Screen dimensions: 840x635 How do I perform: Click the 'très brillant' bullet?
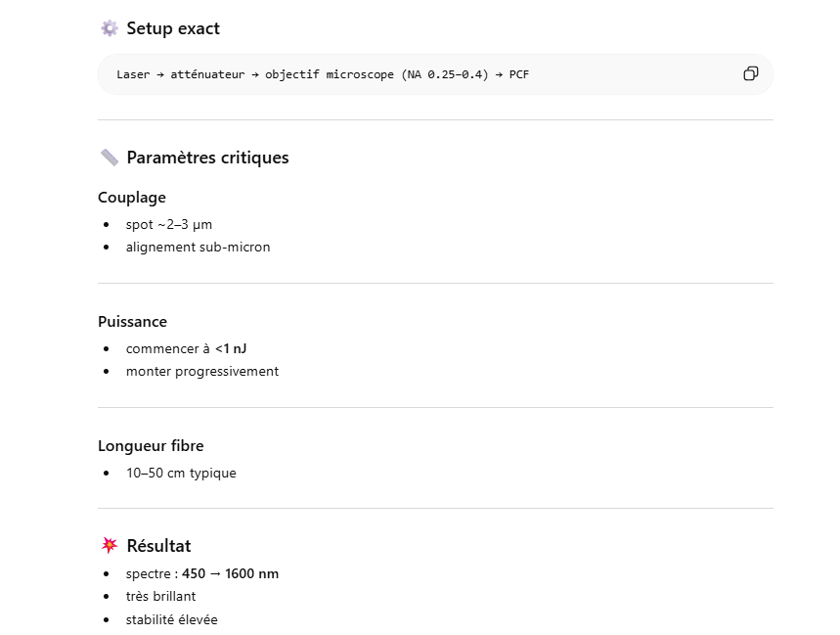[x=160, y=597]
